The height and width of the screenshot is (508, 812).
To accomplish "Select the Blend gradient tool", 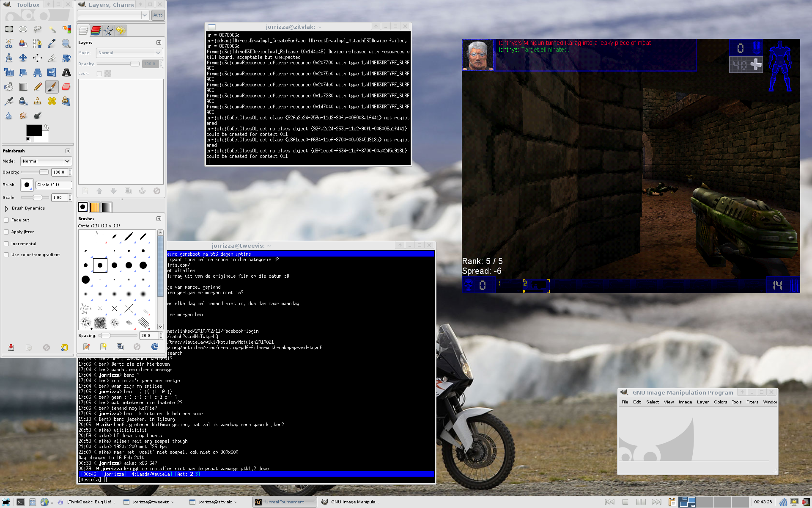I will [x=23, y=87].
